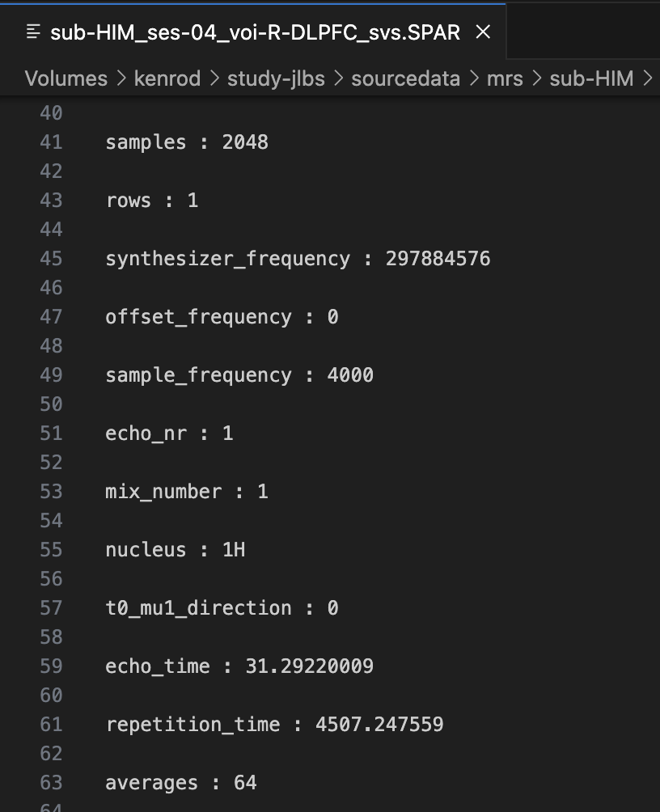Viewport: 660px width, 812px height.
Task: Close the sub-HIM_ses-04_voi-R-DLPFC_svs.SPAR tab
Action: pyautogui.click(x=483, y=32)
